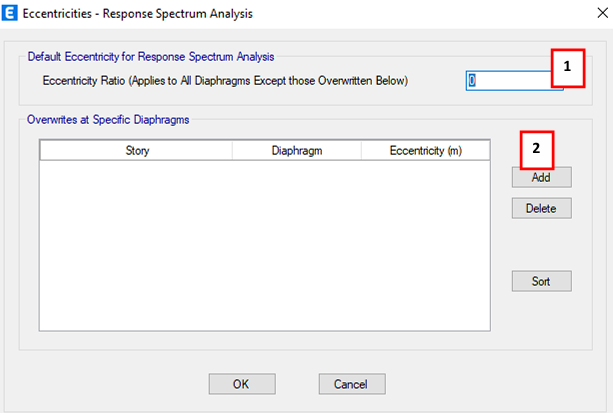Click divider between Diaphragm and Eccentricity headers

[x=360, y=150]
